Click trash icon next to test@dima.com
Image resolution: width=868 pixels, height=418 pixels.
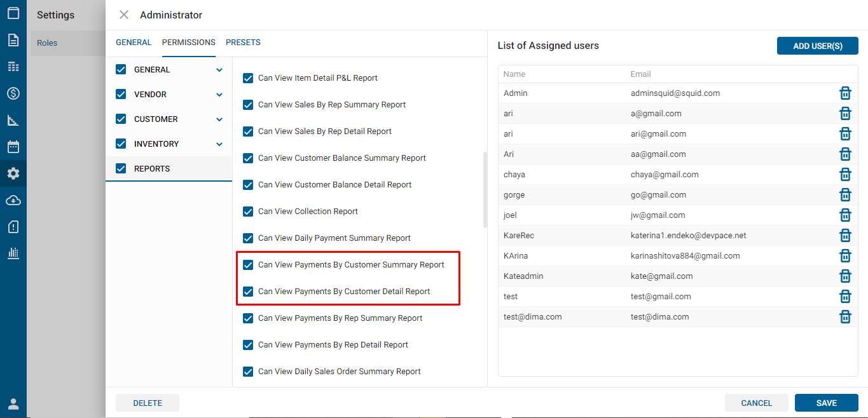pos(845,317)
